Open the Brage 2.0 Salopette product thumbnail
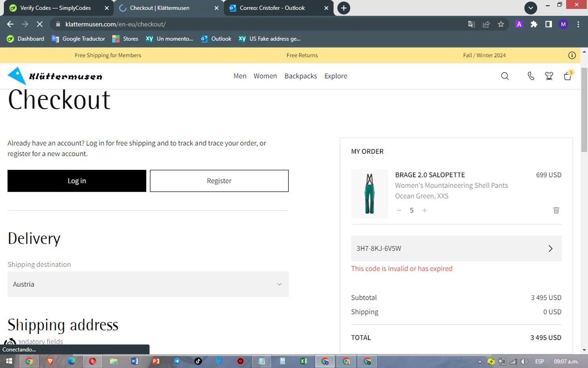The width and height of the screenshot is (588, 368). pos(369,194)
